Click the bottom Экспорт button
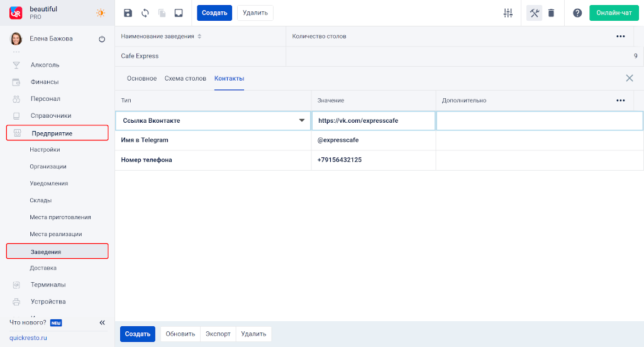644x347 pixels. (218, 334)
